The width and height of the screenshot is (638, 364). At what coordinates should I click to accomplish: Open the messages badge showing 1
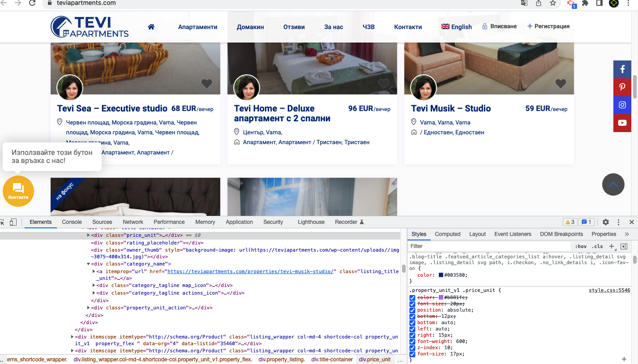(x=586, y=222)
